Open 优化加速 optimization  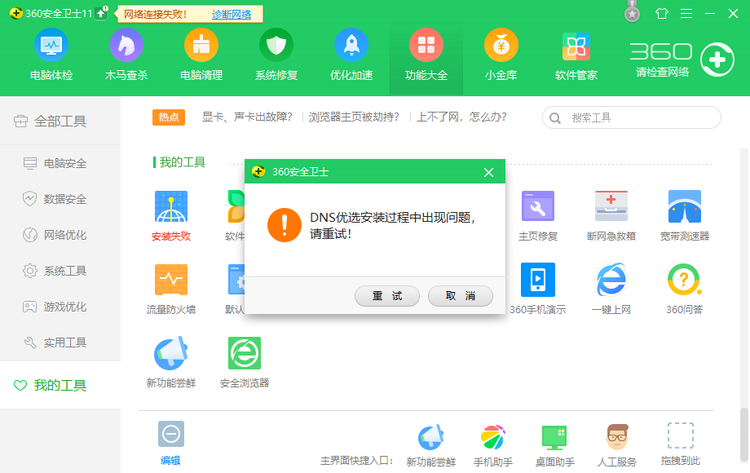click(x=351, y=55)
